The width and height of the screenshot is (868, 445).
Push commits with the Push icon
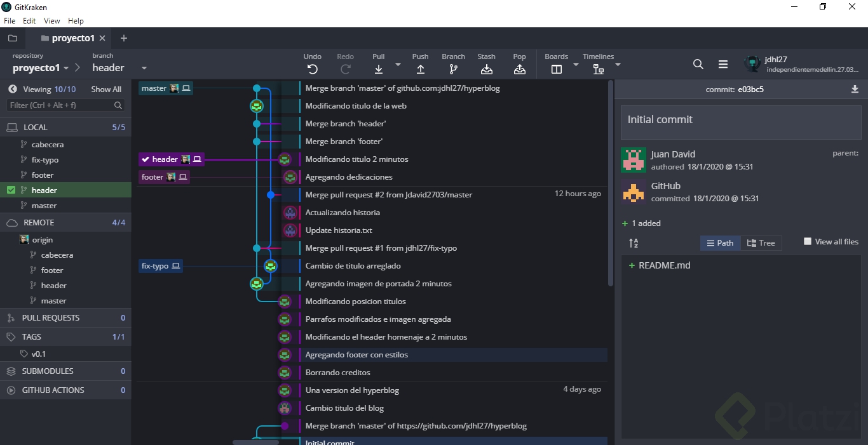pos(420,69)
